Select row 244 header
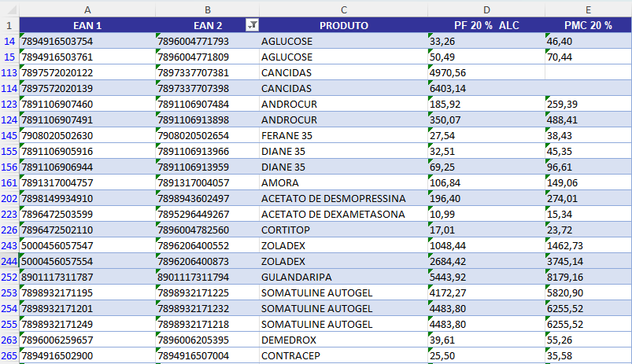The width and height of the screenshot is (632, 364). coord(9,261)
